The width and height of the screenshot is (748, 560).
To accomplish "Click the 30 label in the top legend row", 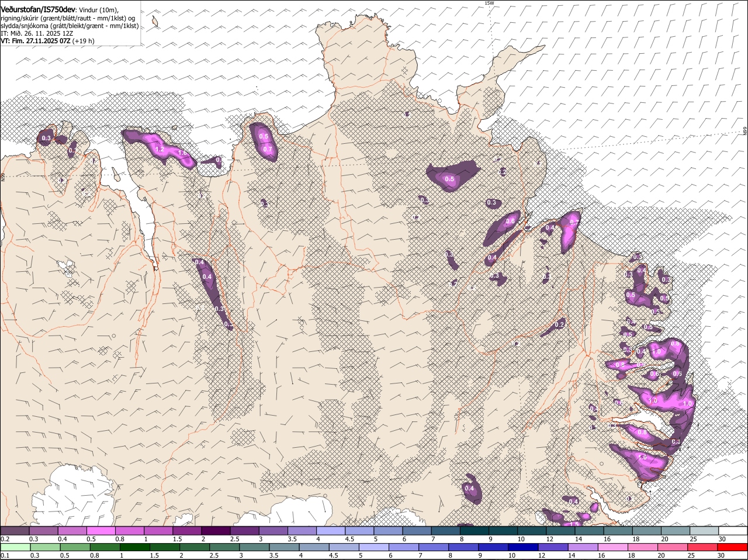I will click(722, 539).
